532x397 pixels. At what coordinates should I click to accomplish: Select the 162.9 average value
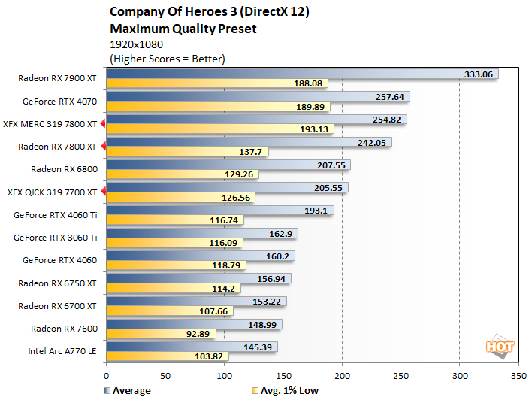[280, 234]
